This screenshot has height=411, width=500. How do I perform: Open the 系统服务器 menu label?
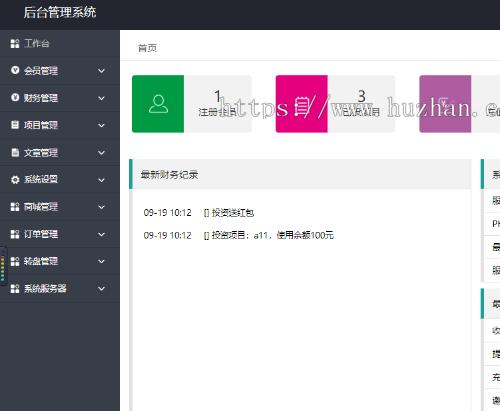coord(45,288)
